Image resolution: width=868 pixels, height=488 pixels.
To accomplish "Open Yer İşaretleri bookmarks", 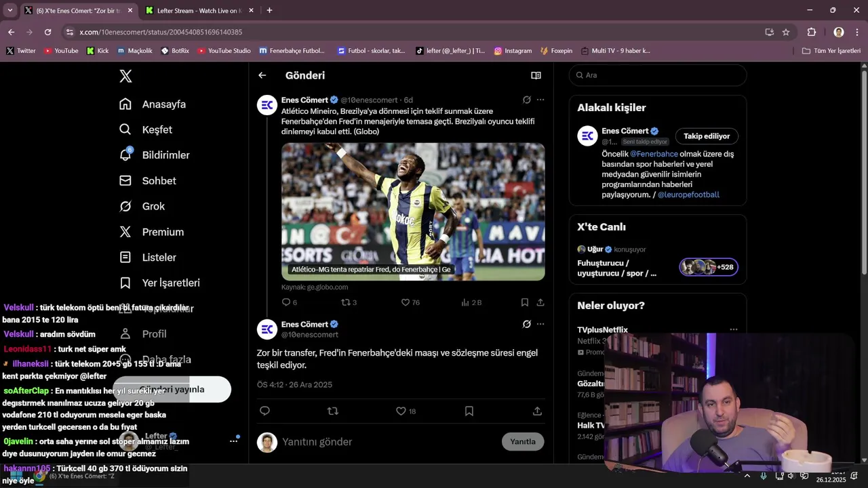I will click(x=160, y=283).
